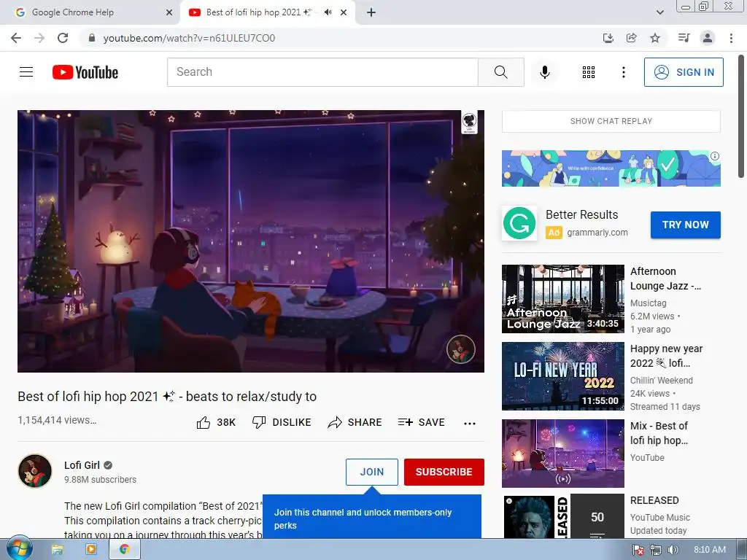This screenshot has height=560, width=747.
Task: Open the YouTube hamburger guide menu
Action: tap(26, 72)
